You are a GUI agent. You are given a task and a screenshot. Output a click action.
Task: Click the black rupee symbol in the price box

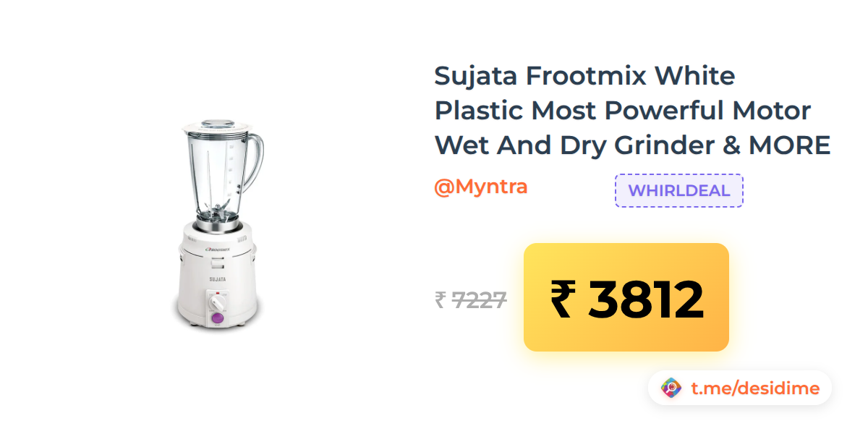pyautogui.click(x=563, y=299)
